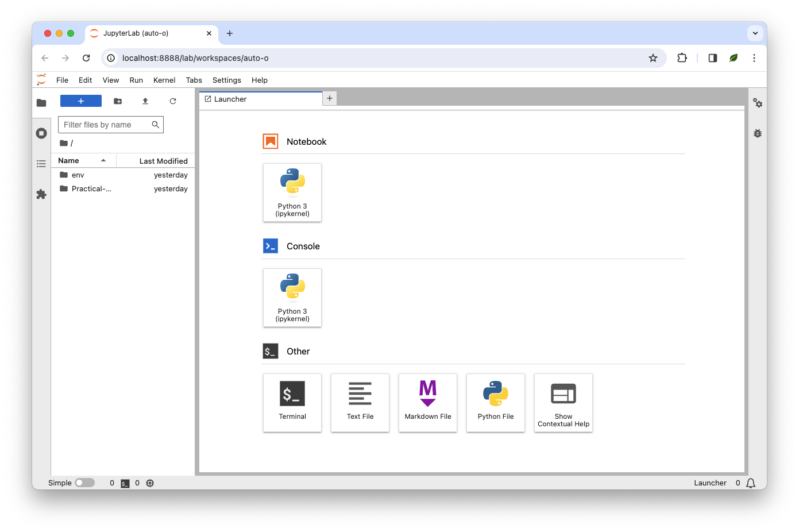
Task: Open notifications bell in status bar
Action: (x=751, y=483)
